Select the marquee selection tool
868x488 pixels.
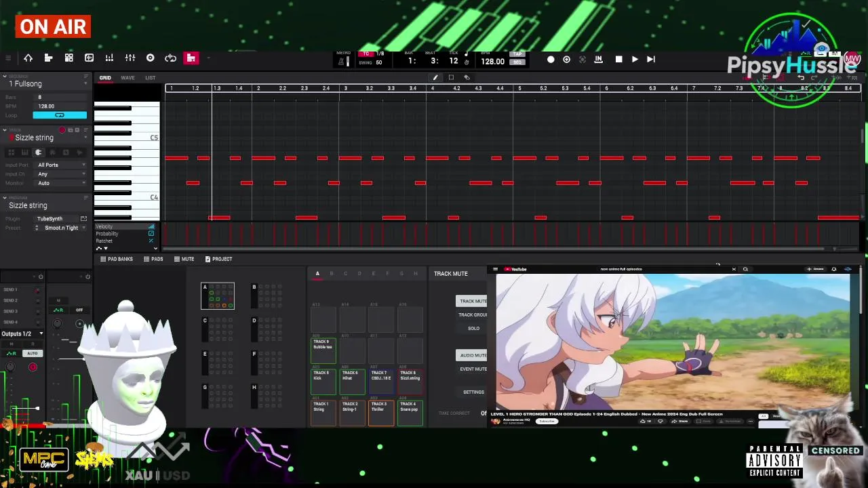(451, 78)
